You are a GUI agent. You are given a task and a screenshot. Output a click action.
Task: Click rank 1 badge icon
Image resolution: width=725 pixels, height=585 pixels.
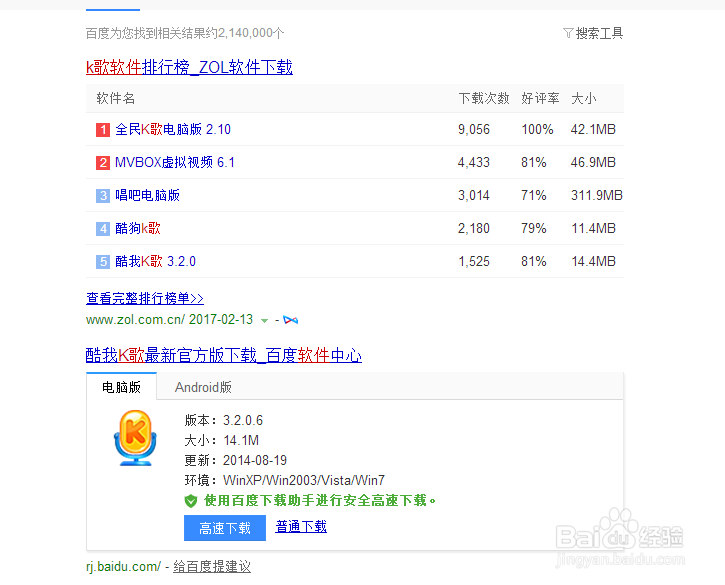[x=103, y=130]
